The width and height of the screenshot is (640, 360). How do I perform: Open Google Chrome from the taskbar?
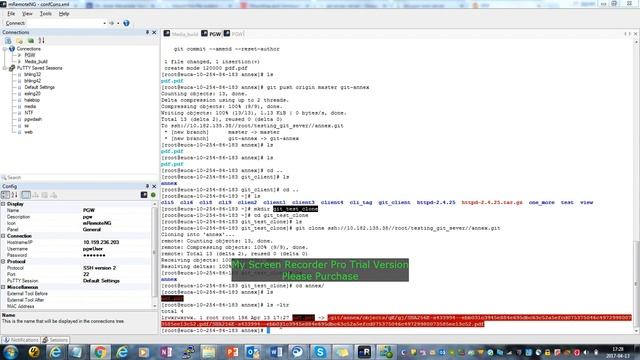point(100,352)
